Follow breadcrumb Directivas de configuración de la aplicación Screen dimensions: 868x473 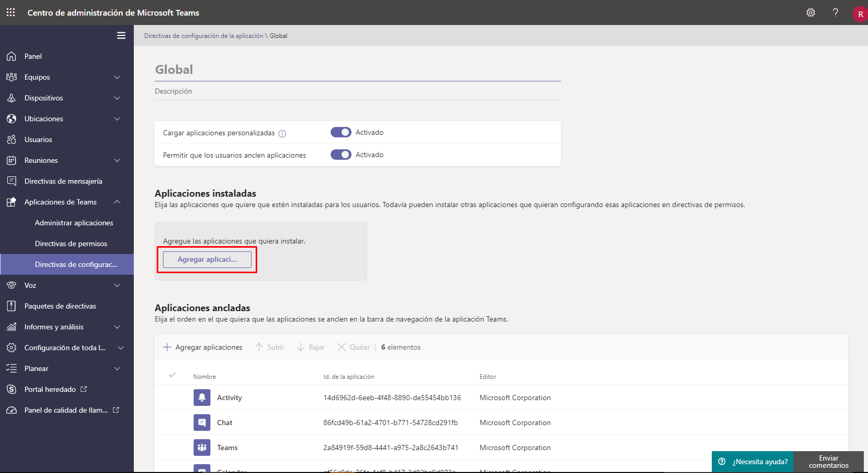pyautogui.click(x=204, y=36)
